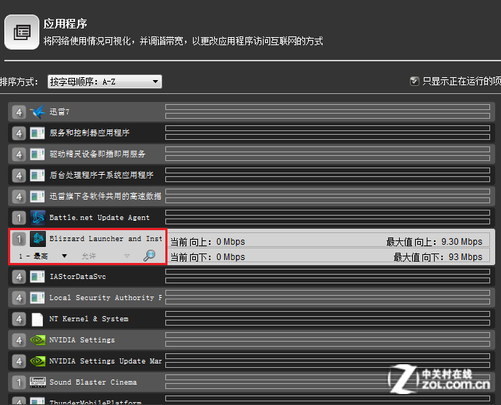Select priority badge 4 for NT Kernel & System
The height and width of the screenshot is (405, 501).
pos(19,319)
